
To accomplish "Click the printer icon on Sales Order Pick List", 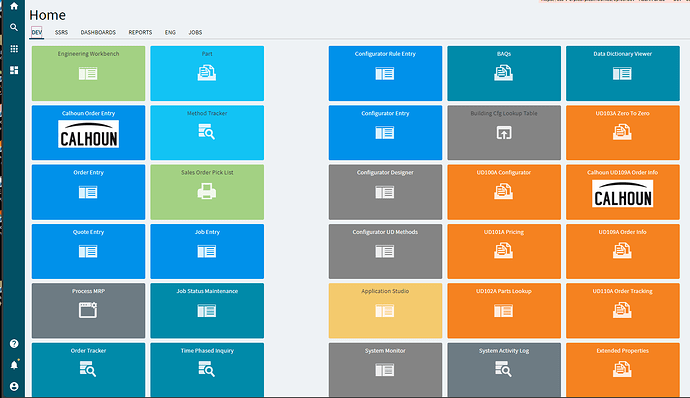I will pyautogui.click(x=207, y=192).
